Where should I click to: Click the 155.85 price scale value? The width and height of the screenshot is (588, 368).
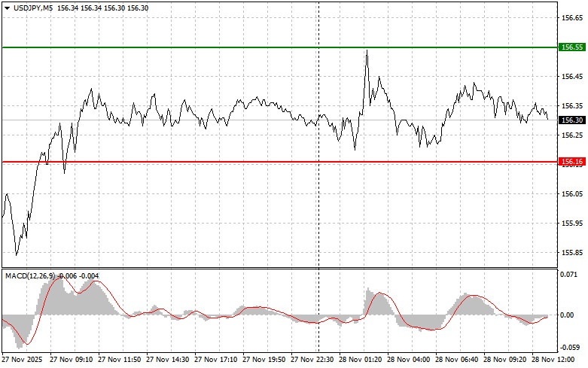pos(572,253)
